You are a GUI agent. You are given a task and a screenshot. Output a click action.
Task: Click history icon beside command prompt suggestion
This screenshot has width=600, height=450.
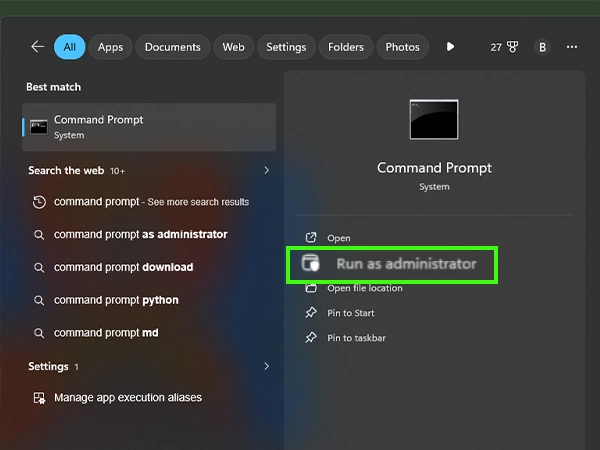tap(39, 202)
